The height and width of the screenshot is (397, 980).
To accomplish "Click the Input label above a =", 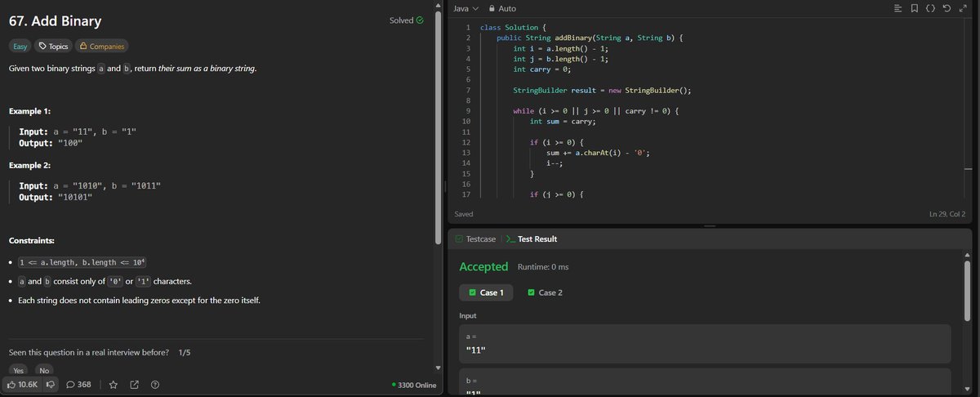I will tap(468, 315).
